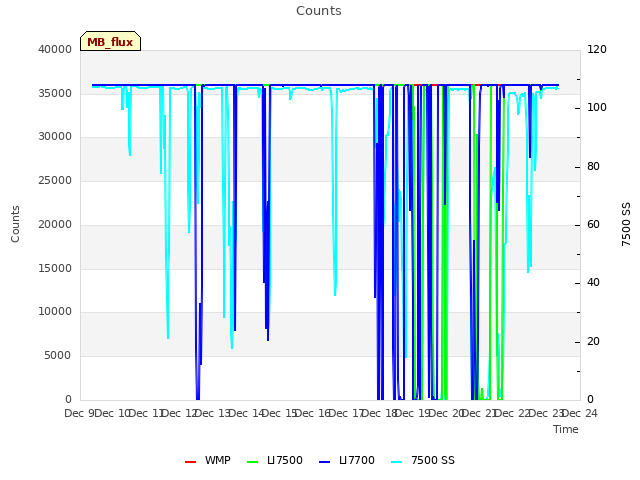This screenshot has height=480, width=640.
Task: Click the 5000 tick on left axis
Action: 58,356
